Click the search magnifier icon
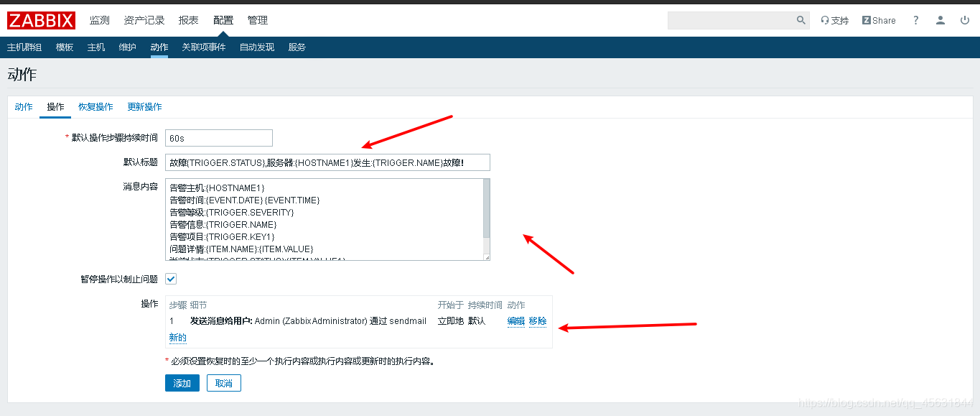This screenshot has width=980, height=416. 801,20
